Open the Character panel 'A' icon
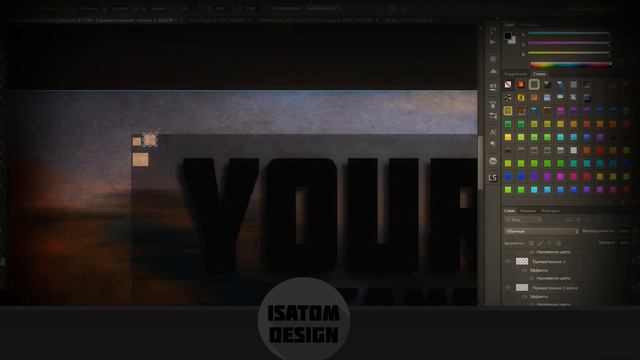640x360 pixels. coord(493,132)
